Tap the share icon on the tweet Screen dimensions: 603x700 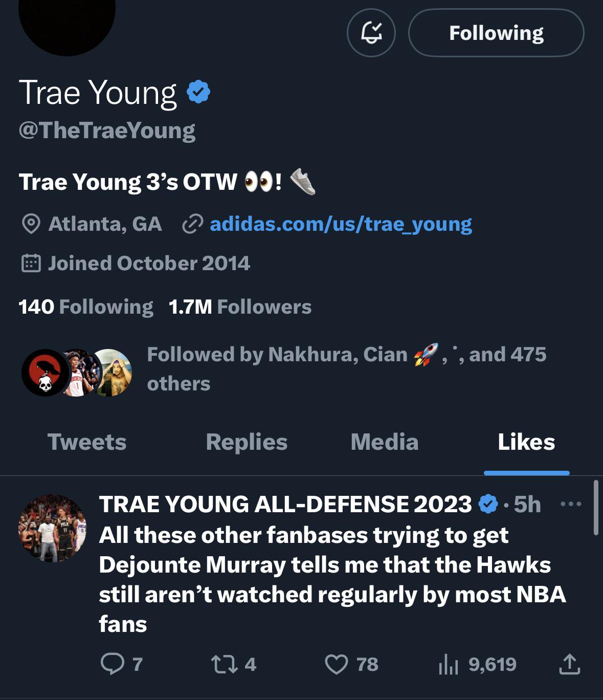tap(569, 664)
